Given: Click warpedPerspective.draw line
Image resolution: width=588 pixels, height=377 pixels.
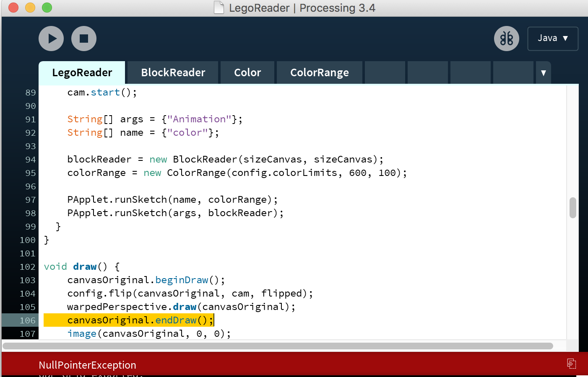Looking at the screenshot, I should click(x=181, y=307).
